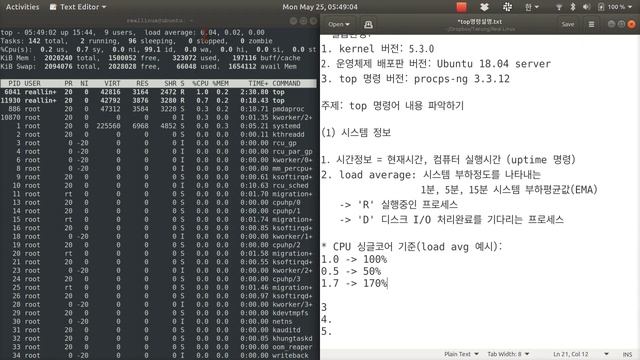This screenshot has width=640, height=360.
Task: Open the system menu arrow beside 100 %
Action: (630, 7)
